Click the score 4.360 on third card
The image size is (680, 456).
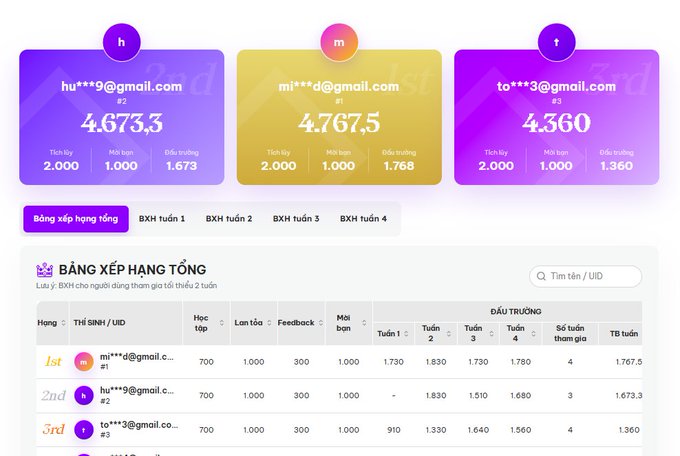pyautogui.click(x=556, y=123)
